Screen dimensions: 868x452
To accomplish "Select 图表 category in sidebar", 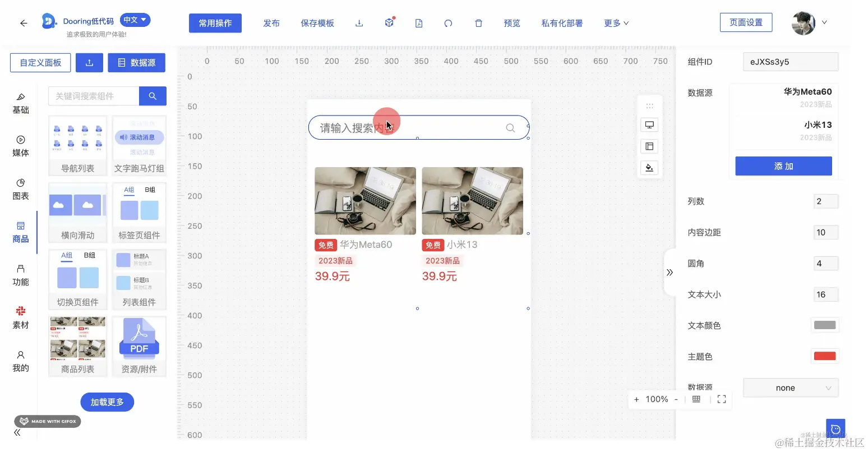I will click(21, 190).
